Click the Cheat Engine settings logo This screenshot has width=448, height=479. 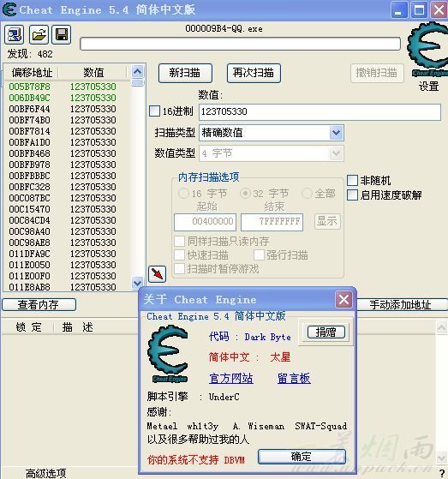tap(427, 50)
